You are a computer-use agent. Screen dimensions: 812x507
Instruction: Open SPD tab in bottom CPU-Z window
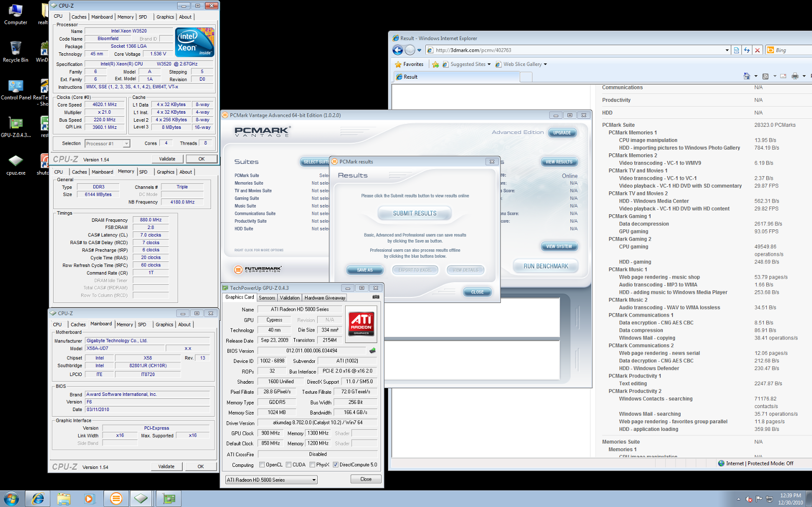142,324
